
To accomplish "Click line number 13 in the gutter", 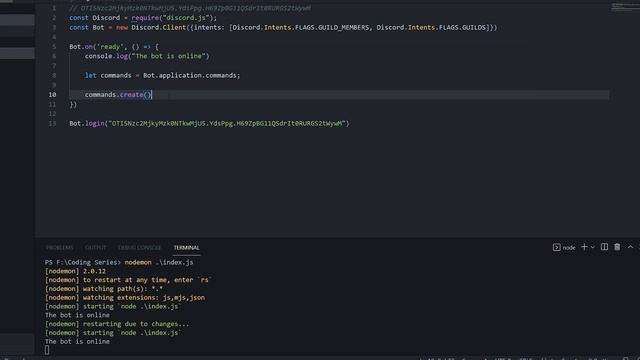I will tap(52, 123).
